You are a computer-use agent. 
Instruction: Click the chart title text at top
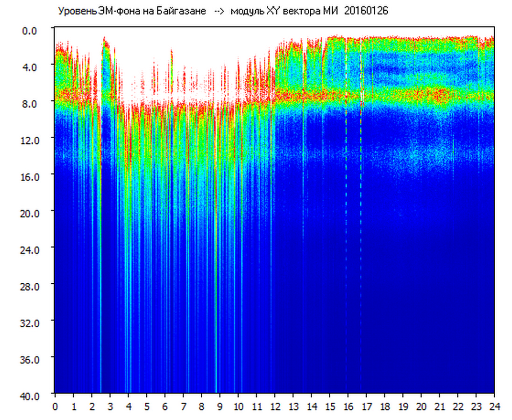click(222, 11)
